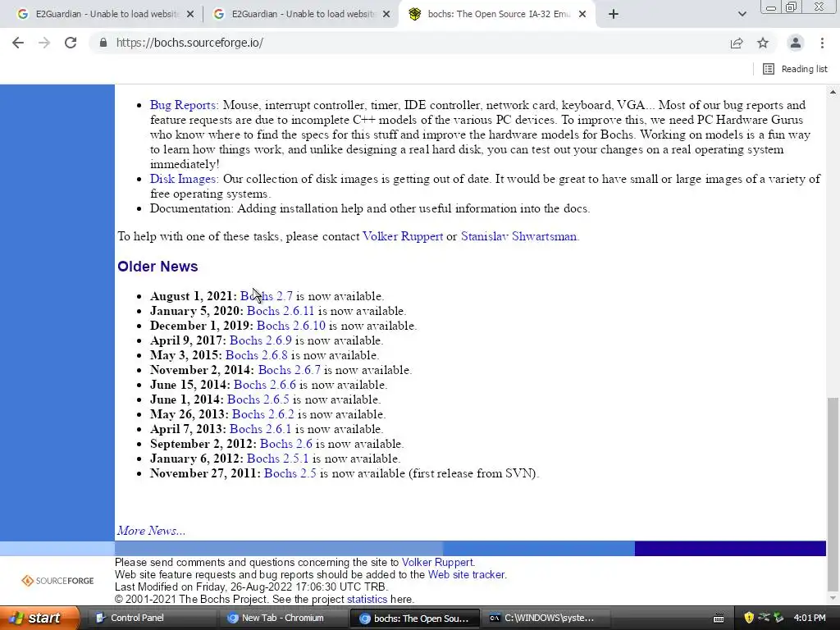This screenshot has width=840, height=630.
Task: Share this page icon
Action: tap(737, 43)
